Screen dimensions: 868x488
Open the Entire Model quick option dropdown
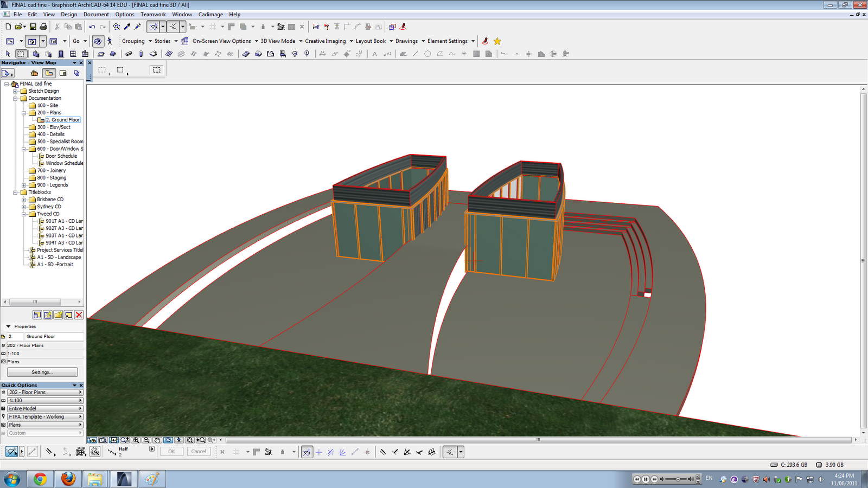point(45,408)
